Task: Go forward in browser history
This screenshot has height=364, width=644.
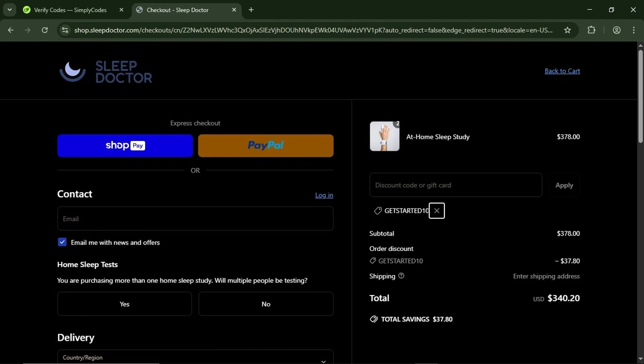Action: [27, 30]
